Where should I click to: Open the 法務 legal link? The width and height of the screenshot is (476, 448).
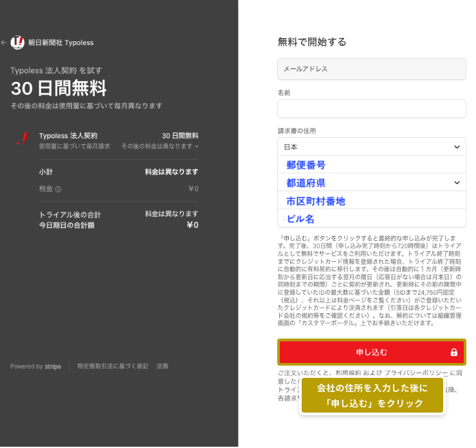pyautogui.click(x=162, y=366)
